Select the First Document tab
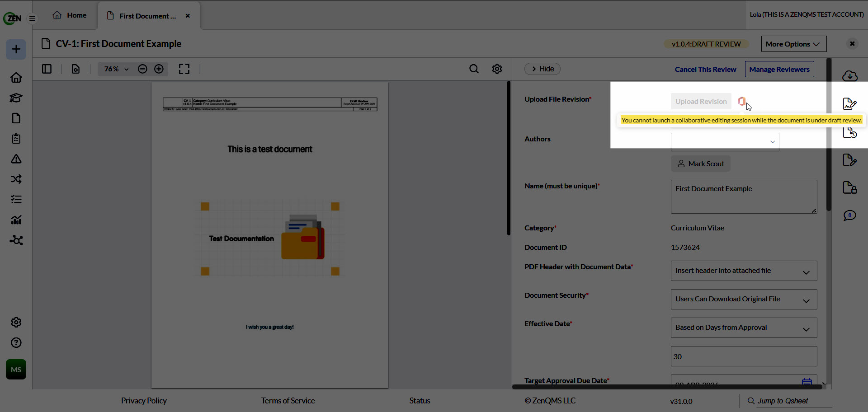 click(147, 16)
